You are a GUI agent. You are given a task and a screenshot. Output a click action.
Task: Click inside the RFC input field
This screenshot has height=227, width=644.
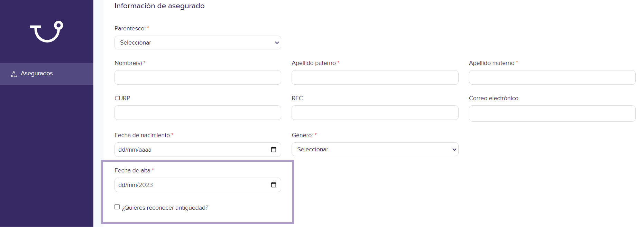tap(375, 113)
